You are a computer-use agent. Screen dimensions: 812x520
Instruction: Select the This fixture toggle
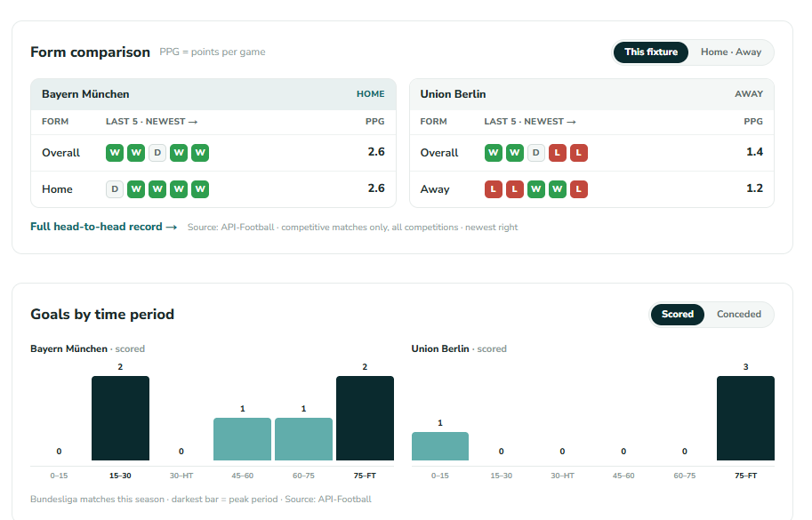pyautogui.click(x=650, y=52)
